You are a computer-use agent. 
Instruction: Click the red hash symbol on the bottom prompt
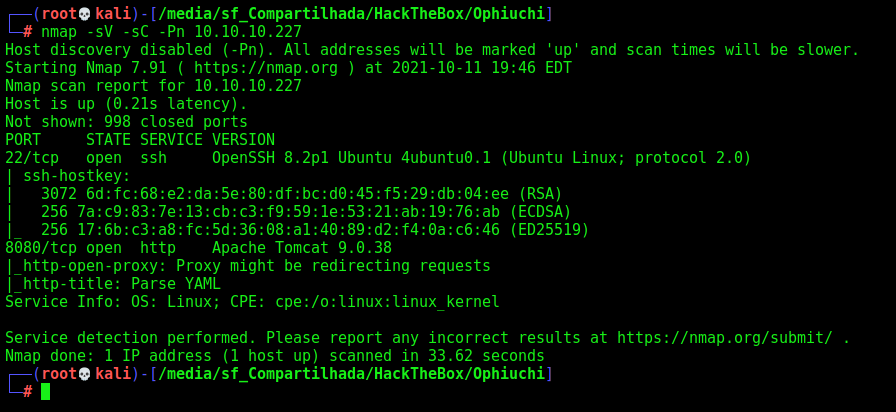(27, 391)
